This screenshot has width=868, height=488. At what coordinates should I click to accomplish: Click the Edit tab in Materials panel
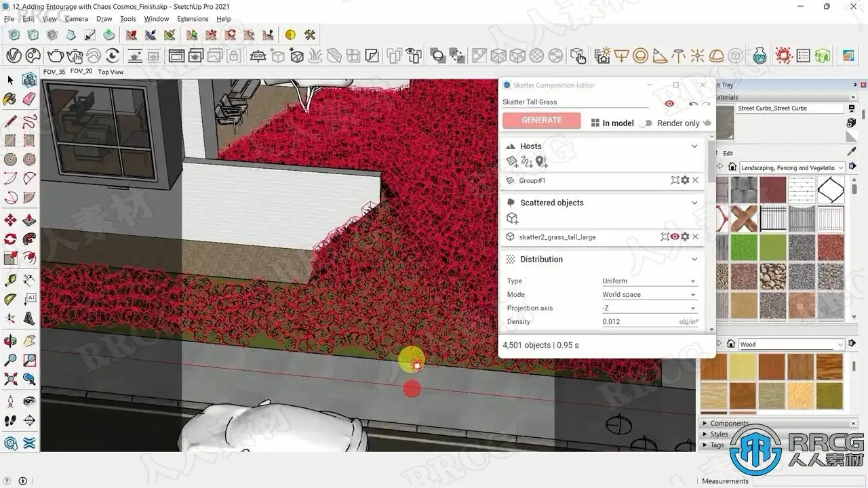tap(728, 153)
